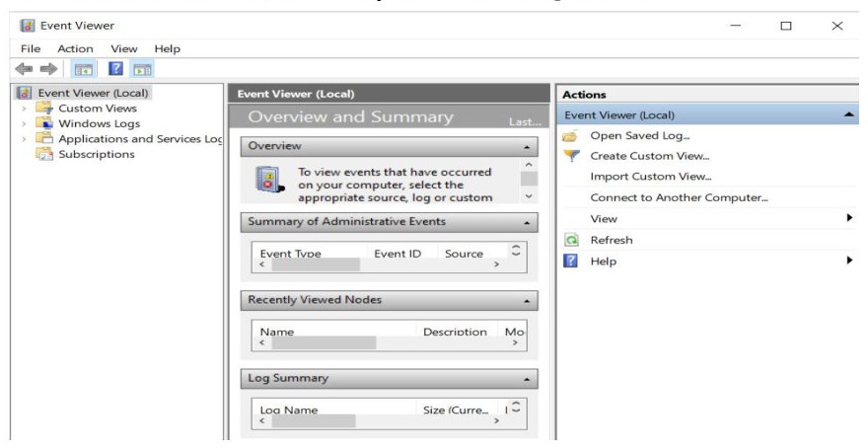The image size is (868, 448).
Task: Select Event Viewer (Local) in tree
Action: (x=93, y=93)
